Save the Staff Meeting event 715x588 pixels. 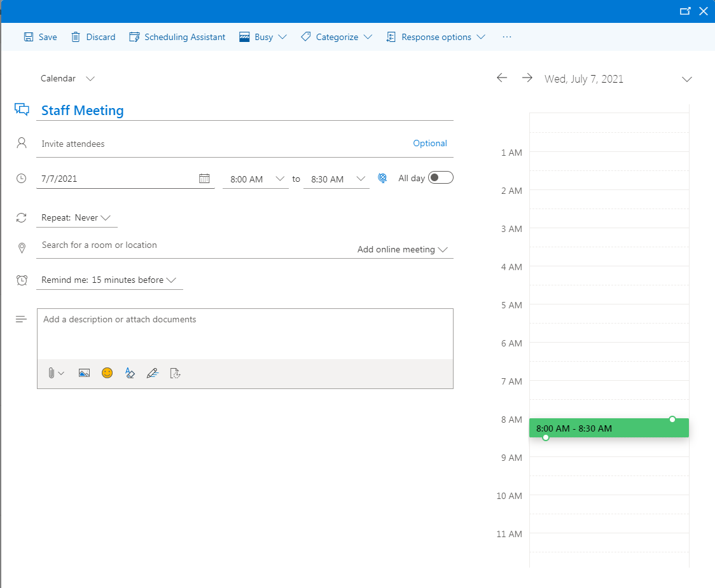coord(41,37)
